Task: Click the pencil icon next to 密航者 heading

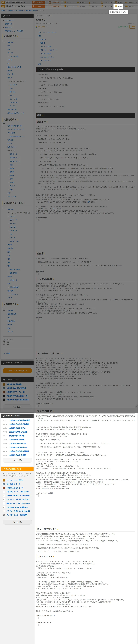Action: click(x=45, y=254)
